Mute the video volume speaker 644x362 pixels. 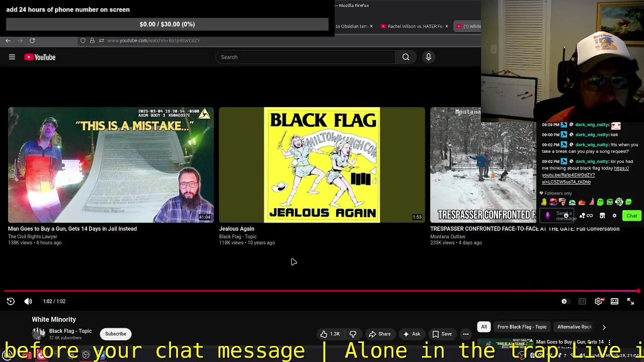click(x=28, y=301)
